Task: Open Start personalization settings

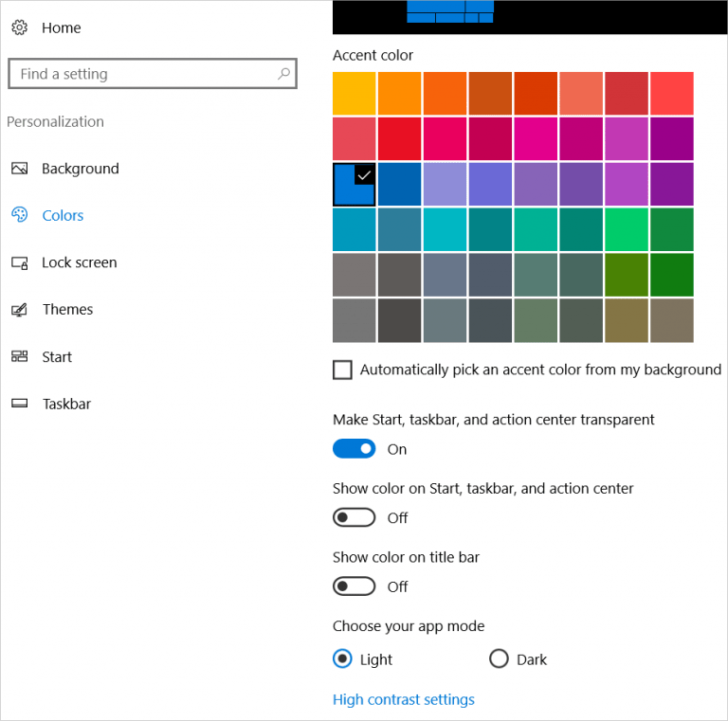Action: [x=57, y=357]
